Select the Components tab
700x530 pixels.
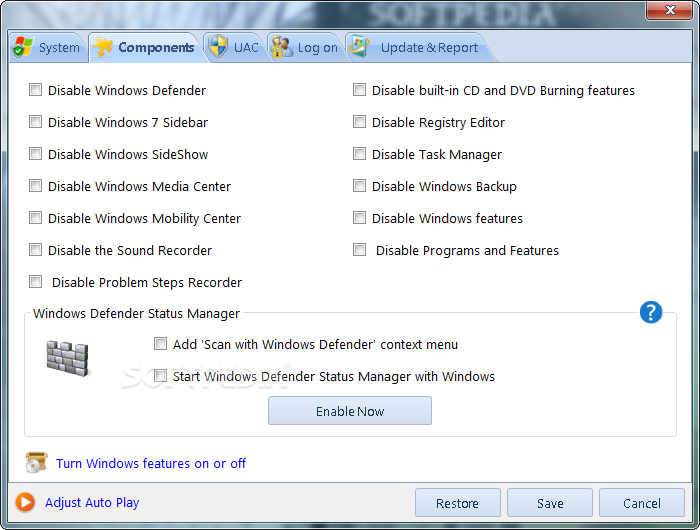point(147,47)
